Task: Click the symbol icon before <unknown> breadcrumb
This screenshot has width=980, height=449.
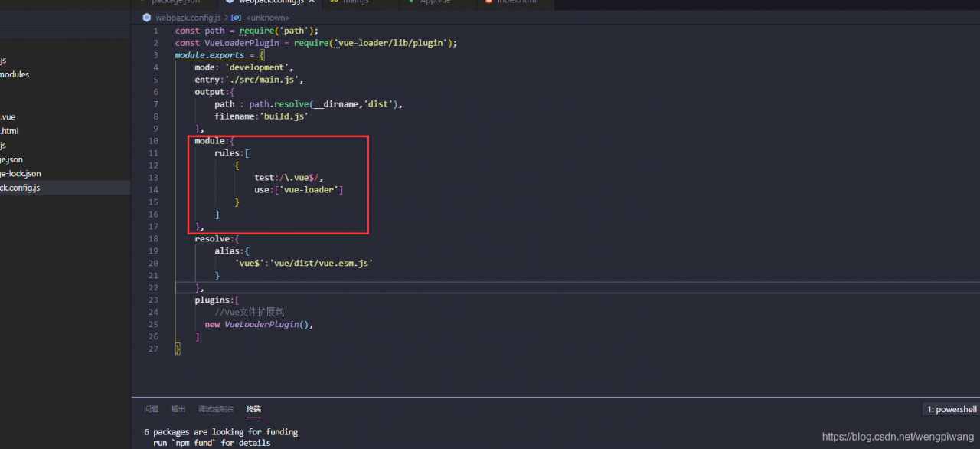Action: tap(237, 17)
